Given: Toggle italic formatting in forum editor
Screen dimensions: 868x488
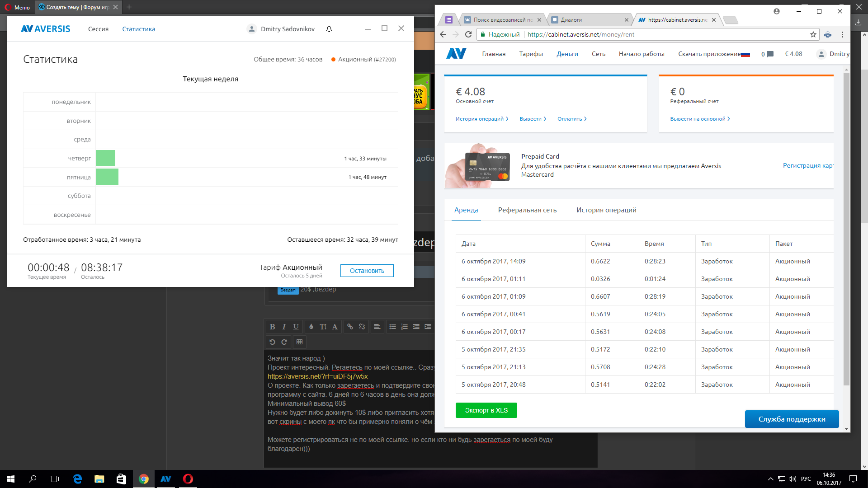Looking at the screenshot, I should [284, 327].
